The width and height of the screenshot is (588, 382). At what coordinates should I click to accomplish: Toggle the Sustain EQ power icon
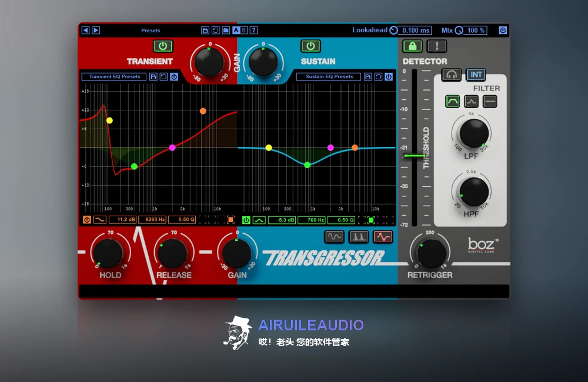[389, 76]
